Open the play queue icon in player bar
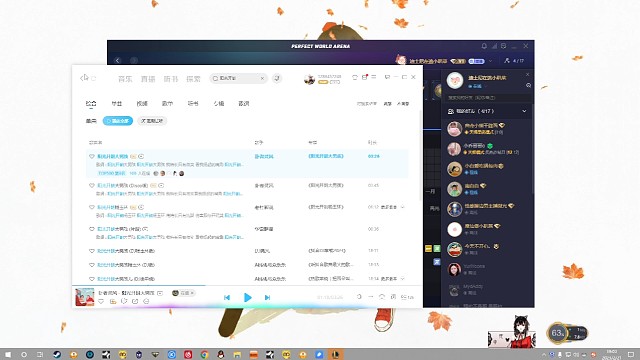Screen dimensions: 640x360 [407, 297]
